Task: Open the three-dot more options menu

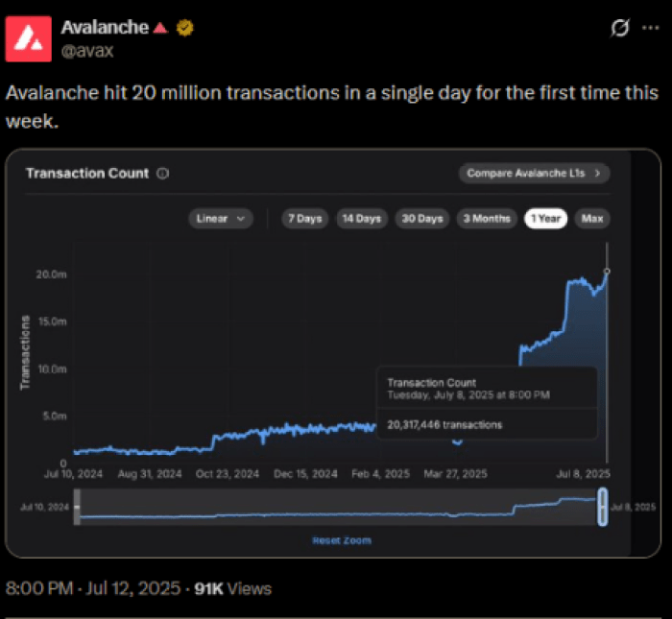Action: [651, 28]
